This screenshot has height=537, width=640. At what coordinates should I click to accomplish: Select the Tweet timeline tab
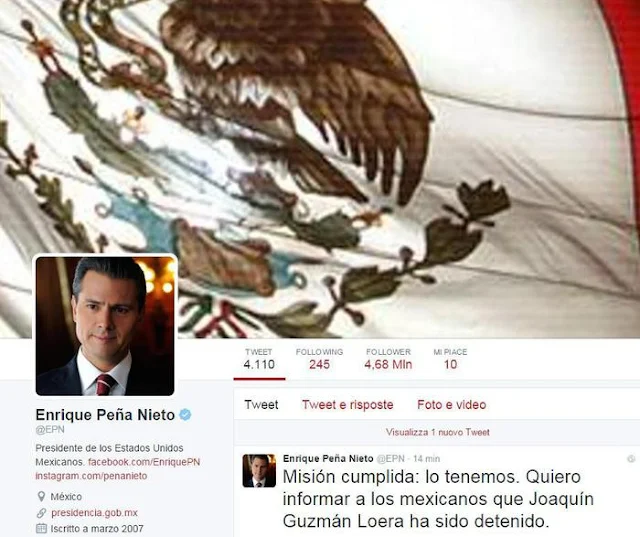click(261, 405)
